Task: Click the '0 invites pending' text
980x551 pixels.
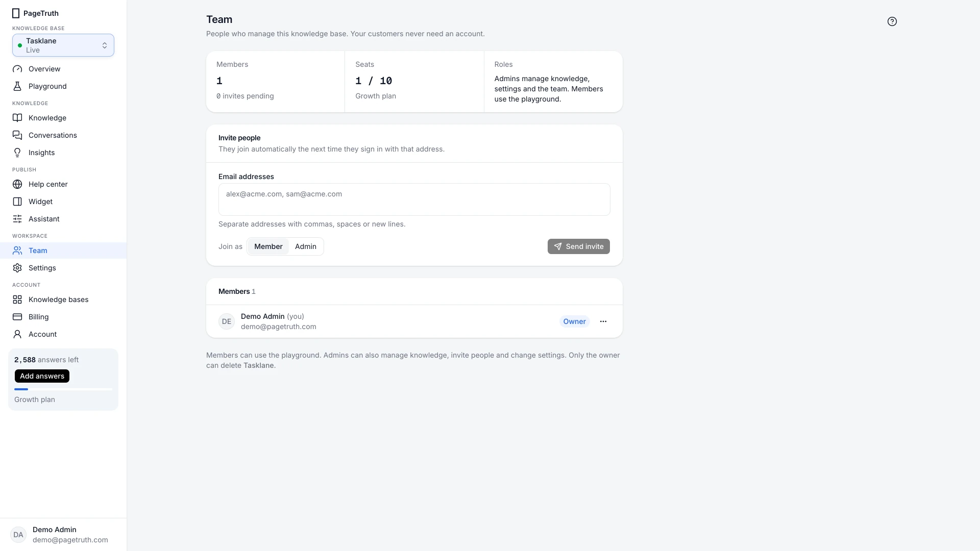Action: (x=245, y=96)
